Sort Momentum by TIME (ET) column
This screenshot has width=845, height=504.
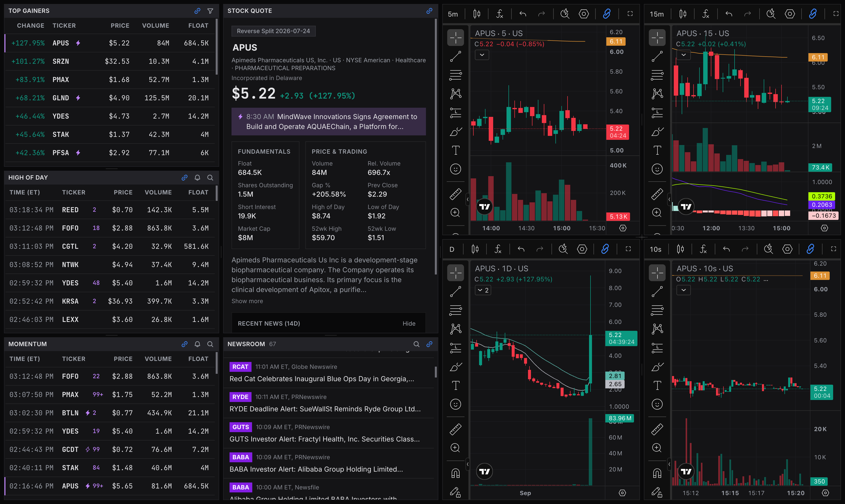pos(24,359)
